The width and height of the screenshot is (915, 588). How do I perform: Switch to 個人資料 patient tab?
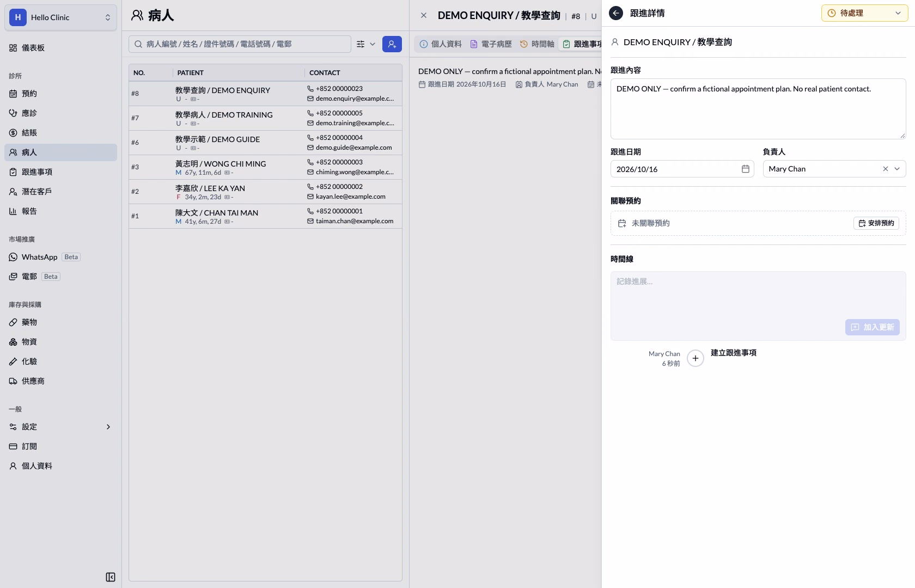pos(441,44)
